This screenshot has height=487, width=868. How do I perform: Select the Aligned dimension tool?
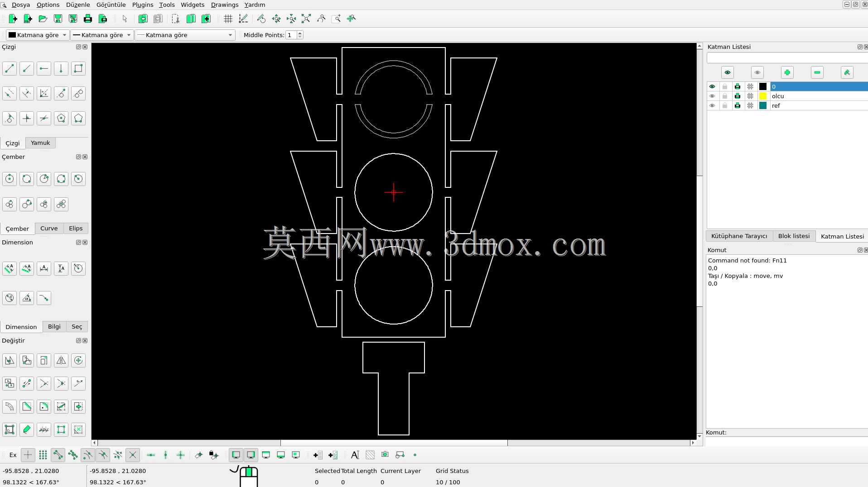tap(10, 268)
